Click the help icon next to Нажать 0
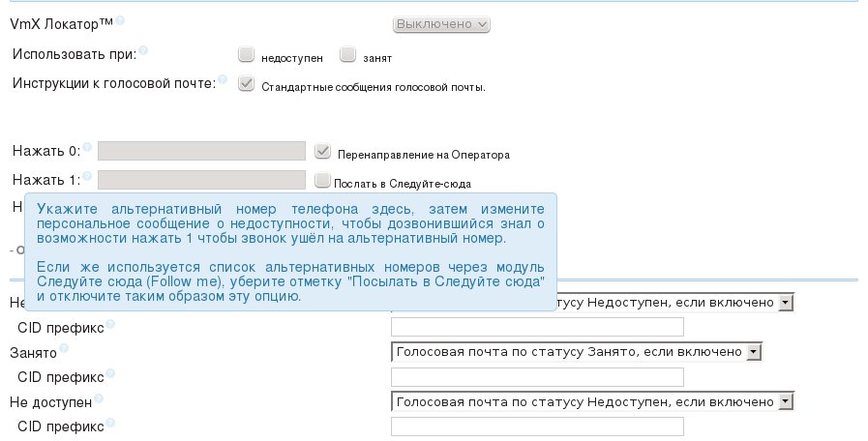The image size is (868, 441). click(87, 148)
